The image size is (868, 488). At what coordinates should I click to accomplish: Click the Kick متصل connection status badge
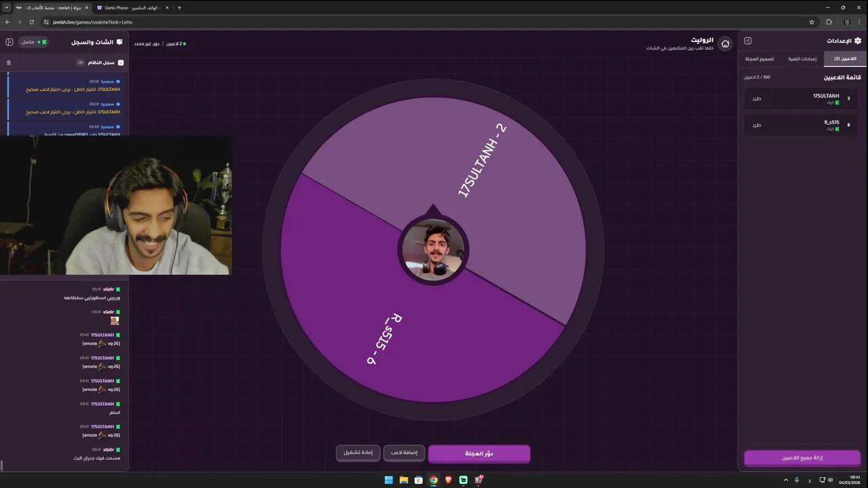[x=33, y=42]
